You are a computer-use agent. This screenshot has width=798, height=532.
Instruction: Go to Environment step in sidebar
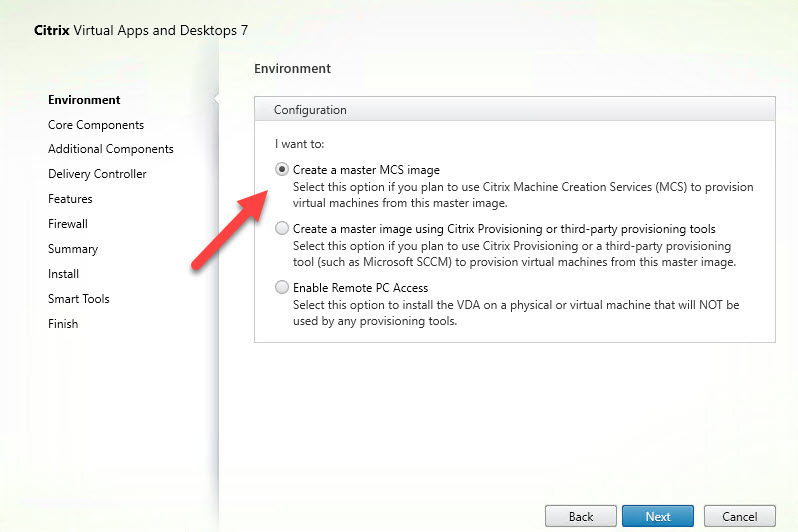coord(84,100)
